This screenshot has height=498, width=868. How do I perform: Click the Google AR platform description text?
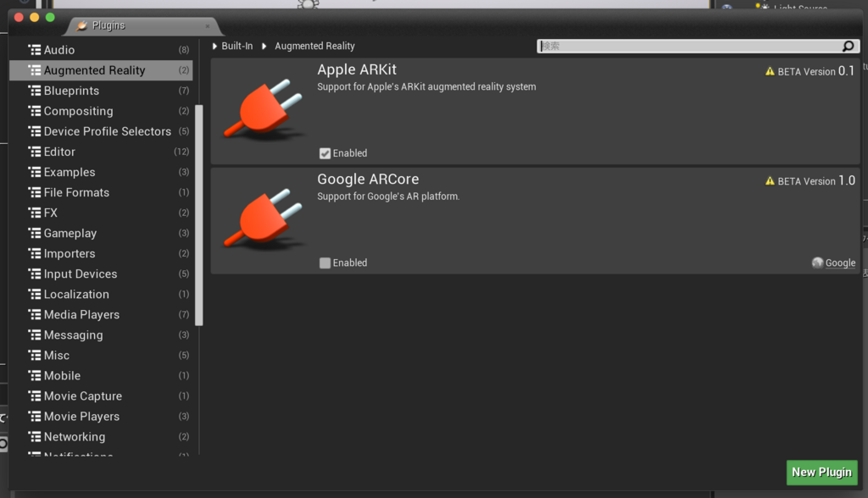(x=388, y=196)
